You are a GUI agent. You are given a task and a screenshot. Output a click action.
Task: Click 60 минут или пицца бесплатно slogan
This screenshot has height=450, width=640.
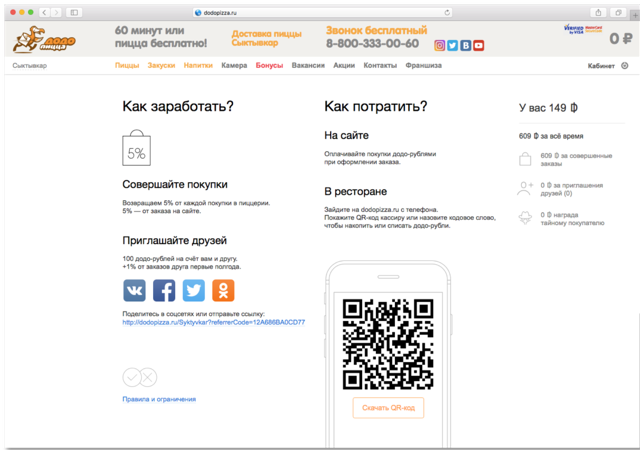coord(161,36)
